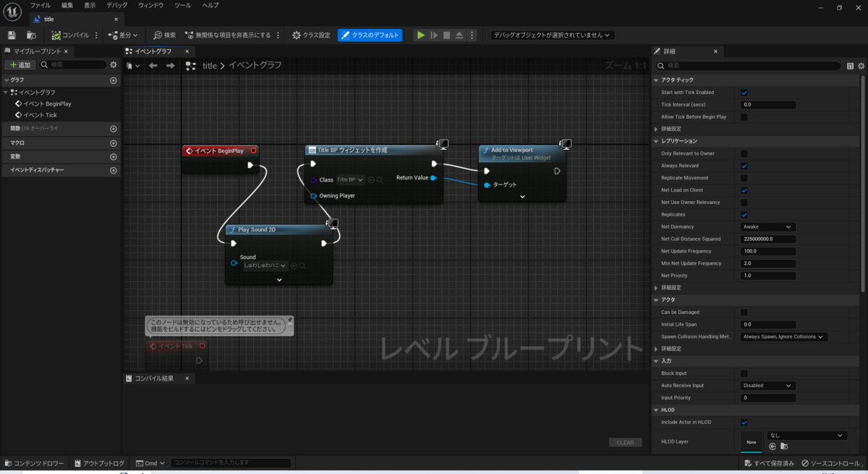Open コンテンツドロワー (Content Drawer)

(34, 463)
